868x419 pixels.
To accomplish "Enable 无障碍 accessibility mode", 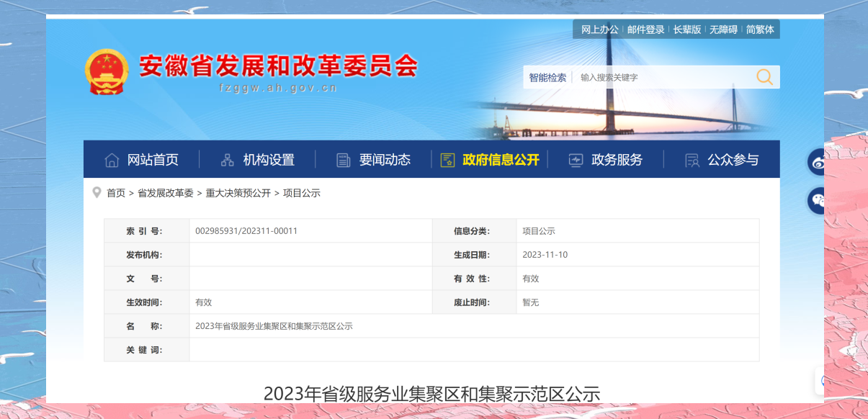I will pyautogui.click(x=723, y=30).
